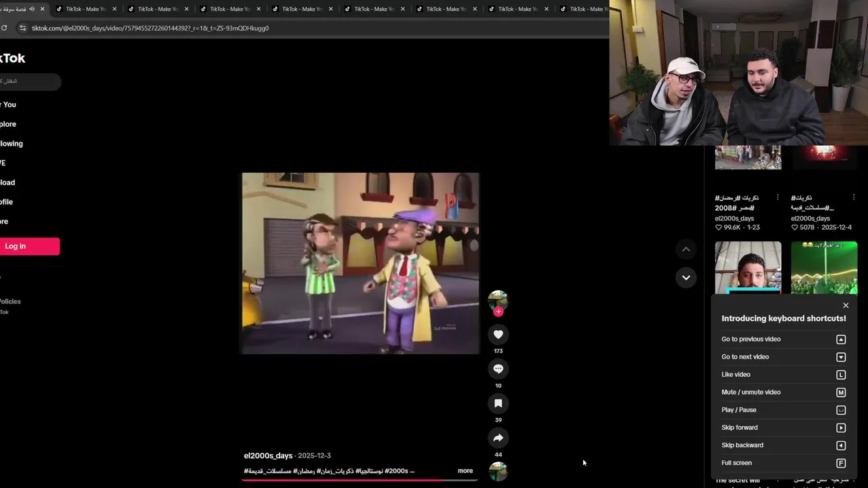Click the 'Full screen' shortcut text
This screenshot has height=488, width=868.
pyautogui.click(x=736, y=463)
